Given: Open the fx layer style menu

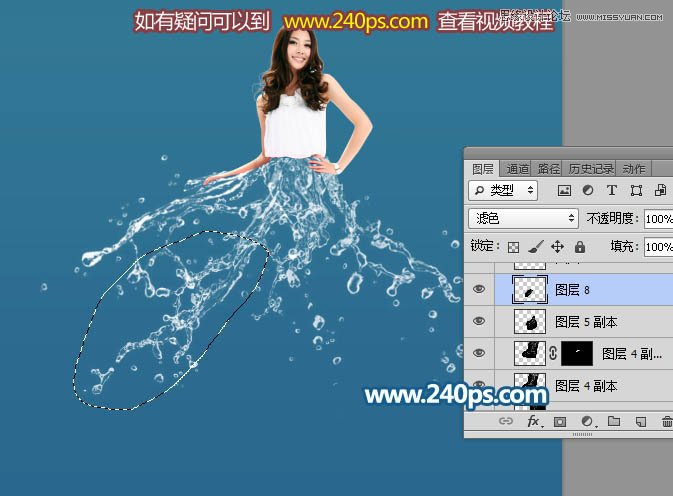Looking at the screenshot, I should tap(533, 422).
